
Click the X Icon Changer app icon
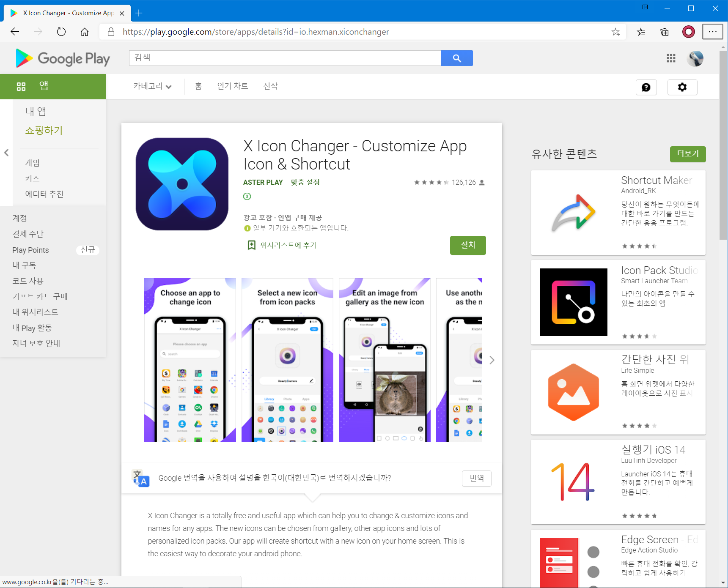tap(182, 184)
